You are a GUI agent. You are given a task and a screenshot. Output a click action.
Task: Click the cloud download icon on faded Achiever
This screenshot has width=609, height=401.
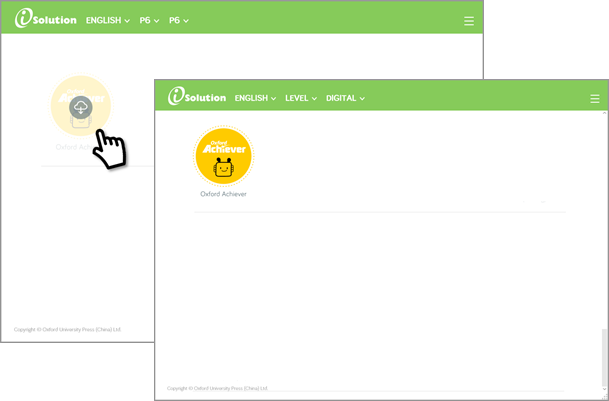click(81, 107)
